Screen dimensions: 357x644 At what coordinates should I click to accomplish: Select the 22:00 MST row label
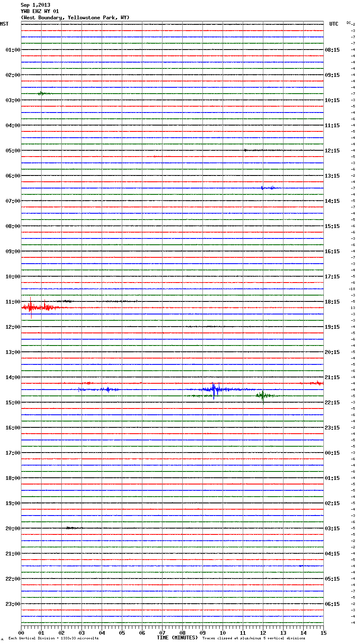point(13,579)
